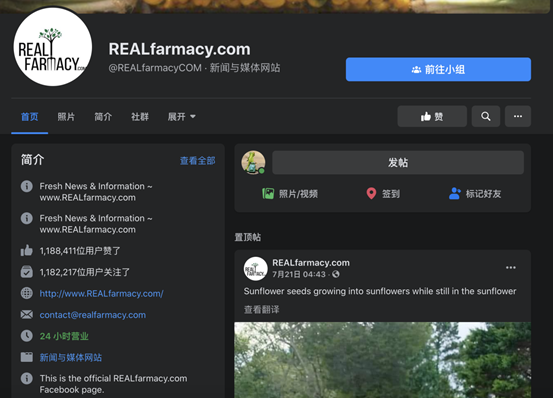Choose 签到 check-in option
Image resolution: width=553 pixels, height=398 pixels.
point(383,194)
